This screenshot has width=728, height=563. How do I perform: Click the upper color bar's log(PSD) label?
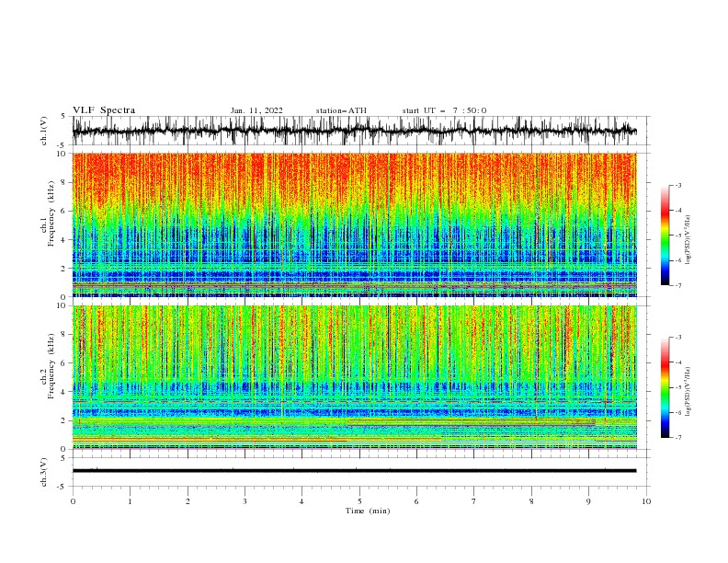[688, 240]
